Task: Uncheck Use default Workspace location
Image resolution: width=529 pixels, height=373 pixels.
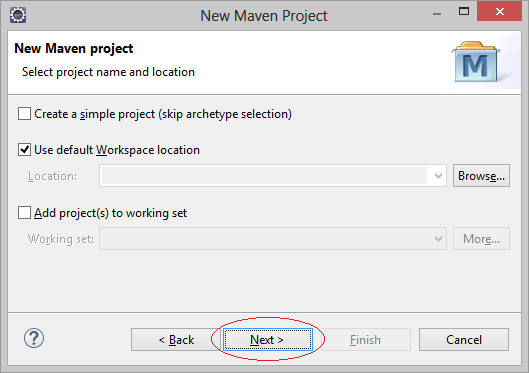Action: 24,150
